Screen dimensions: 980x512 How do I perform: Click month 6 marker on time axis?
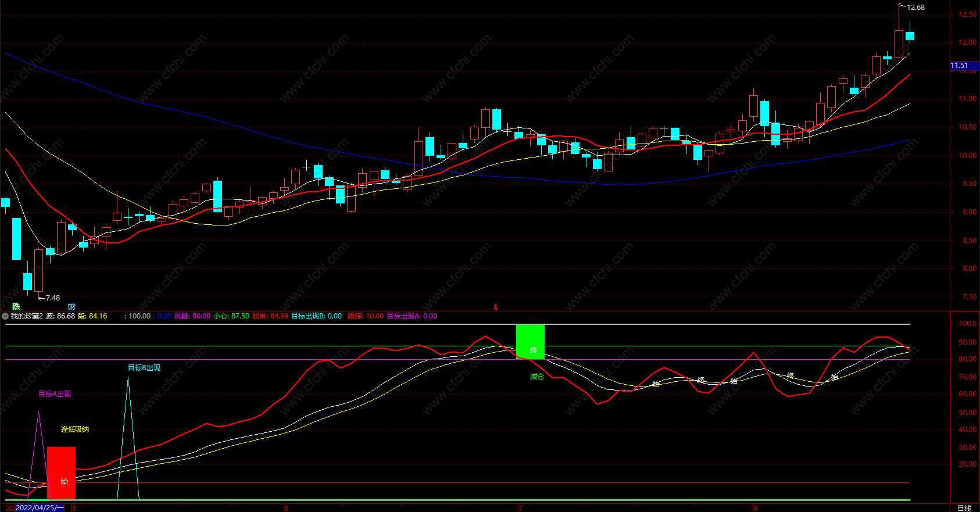click(x=286, y=509)
